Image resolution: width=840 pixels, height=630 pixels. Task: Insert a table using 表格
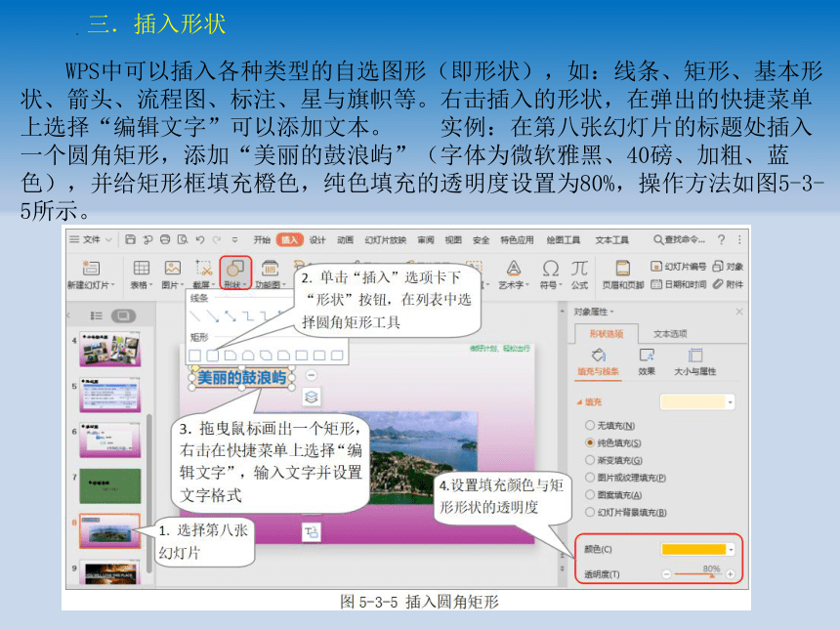[x=142, y=274]
